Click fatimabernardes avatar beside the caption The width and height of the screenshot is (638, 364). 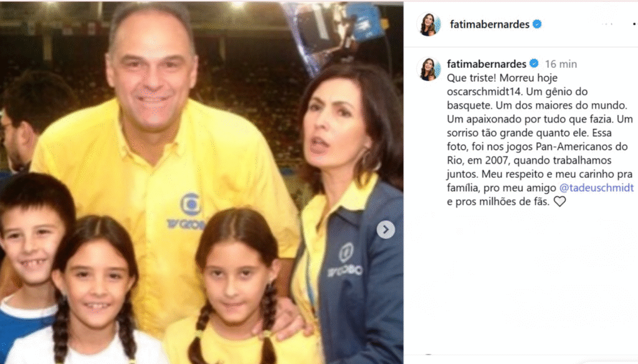(x=429, y=69)
